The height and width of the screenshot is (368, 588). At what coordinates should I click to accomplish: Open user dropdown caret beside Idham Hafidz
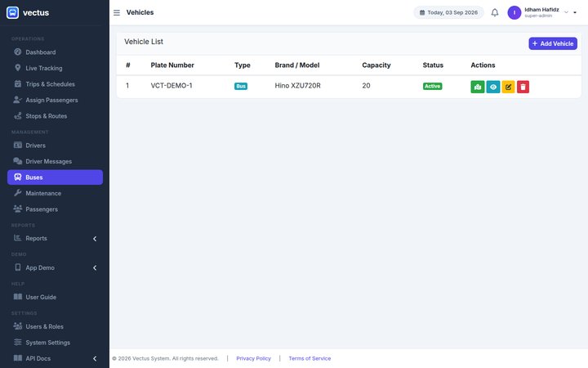pyautogui.click(x=575, y=12)
